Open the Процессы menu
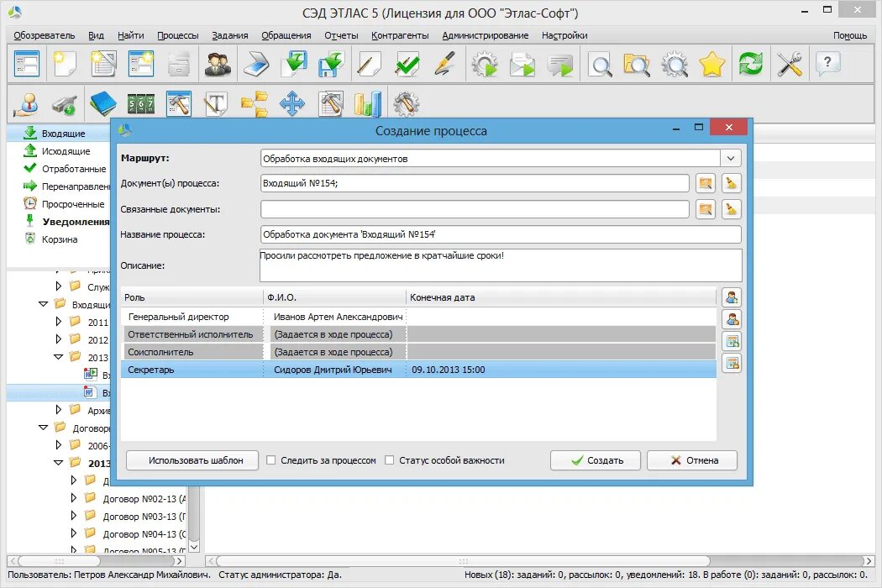Viewport: 882px width, 588px height. (178, 35)
